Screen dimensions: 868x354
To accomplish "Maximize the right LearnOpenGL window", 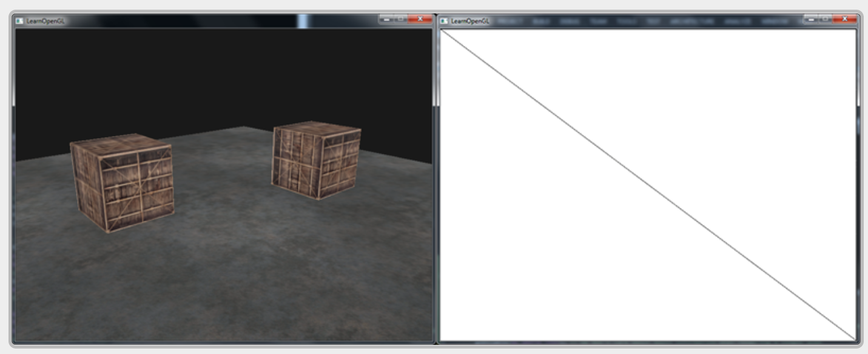I will 825,19.
